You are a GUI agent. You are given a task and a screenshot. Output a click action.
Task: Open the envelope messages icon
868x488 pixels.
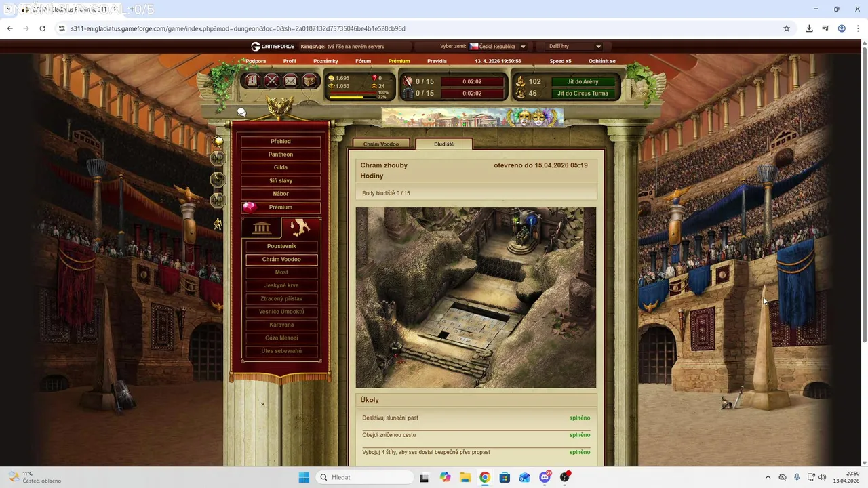290,81
